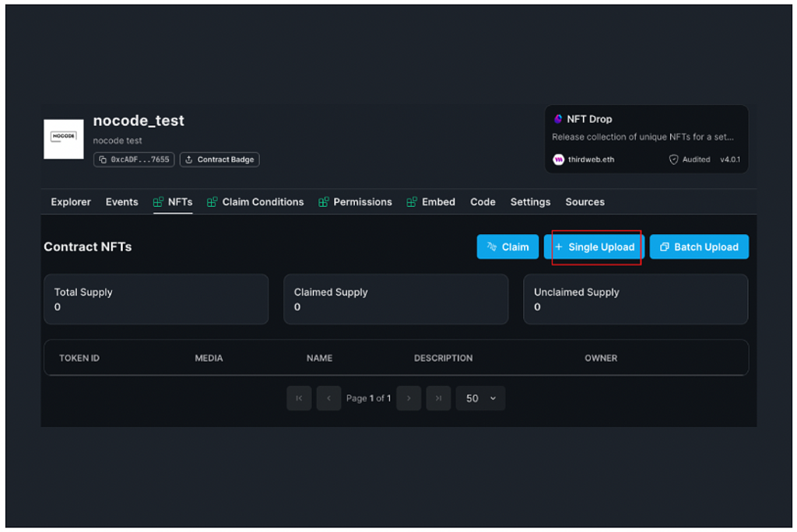Click the Audited shield icon
Screen dimensions: 797x532
click(x=674, y=159)
